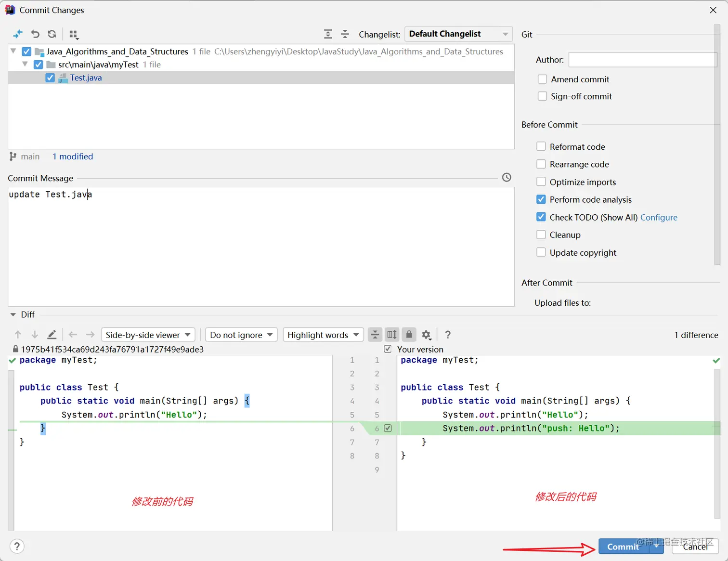
Task: Click the lock icon beside the revision hash
Action: (x=15, y=349)
